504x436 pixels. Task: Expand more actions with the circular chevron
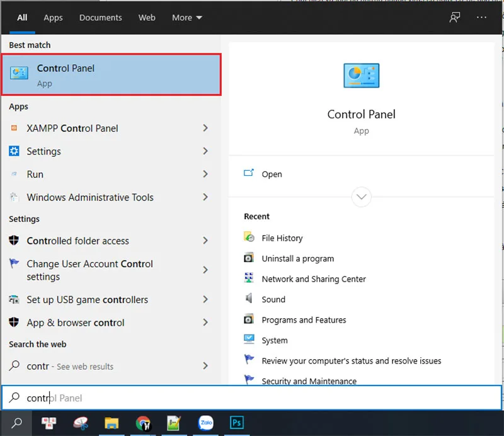361,197
